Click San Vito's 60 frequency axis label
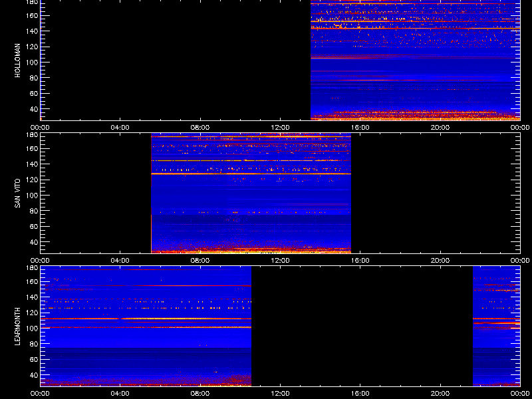Screen dimensions: 532x399 34,226
